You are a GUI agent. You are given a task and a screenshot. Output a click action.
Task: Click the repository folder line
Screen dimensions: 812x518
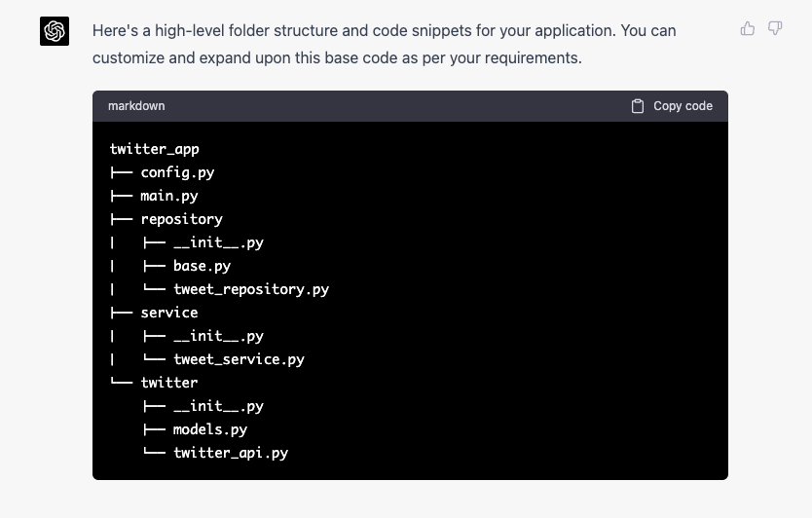pos(181,219)
